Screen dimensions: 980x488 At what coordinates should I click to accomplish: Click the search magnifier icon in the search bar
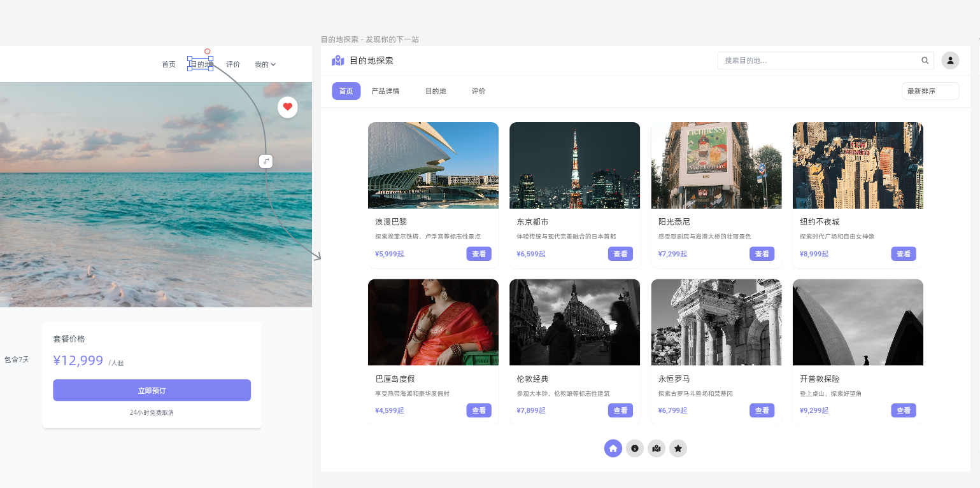tap(925, 60)
